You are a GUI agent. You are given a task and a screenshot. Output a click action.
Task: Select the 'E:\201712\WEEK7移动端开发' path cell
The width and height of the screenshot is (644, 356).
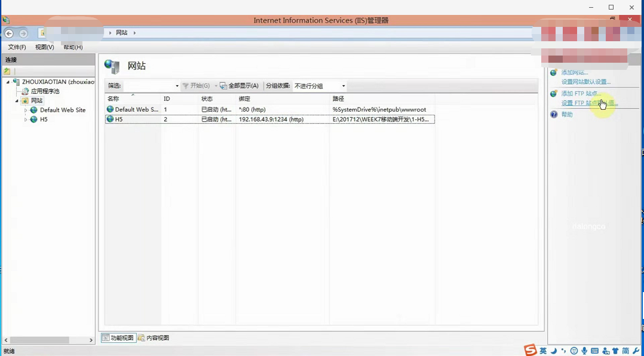[x=381, y=119]
